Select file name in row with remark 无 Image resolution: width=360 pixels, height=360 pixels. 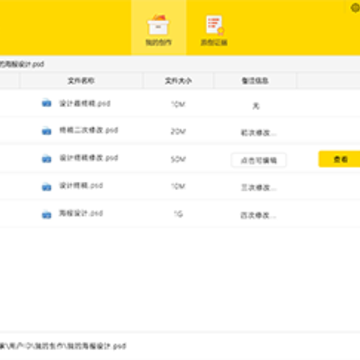[85, 103]
